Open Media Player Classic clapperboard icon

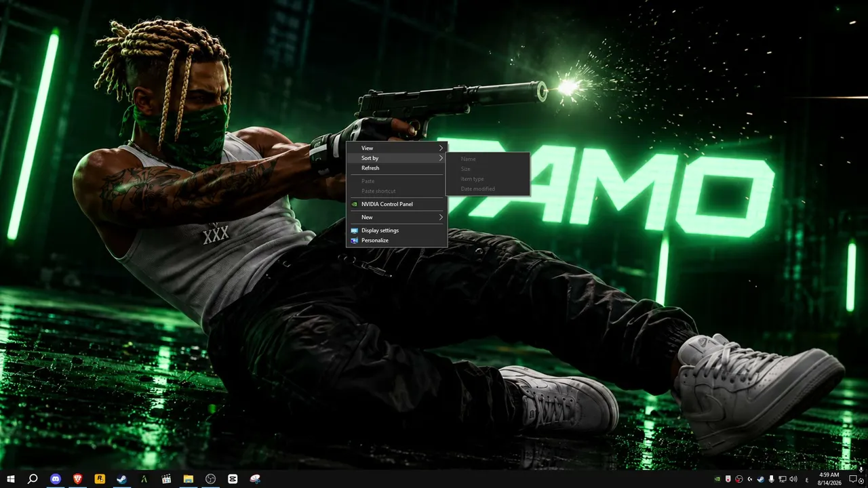click(x=166, y=479)
